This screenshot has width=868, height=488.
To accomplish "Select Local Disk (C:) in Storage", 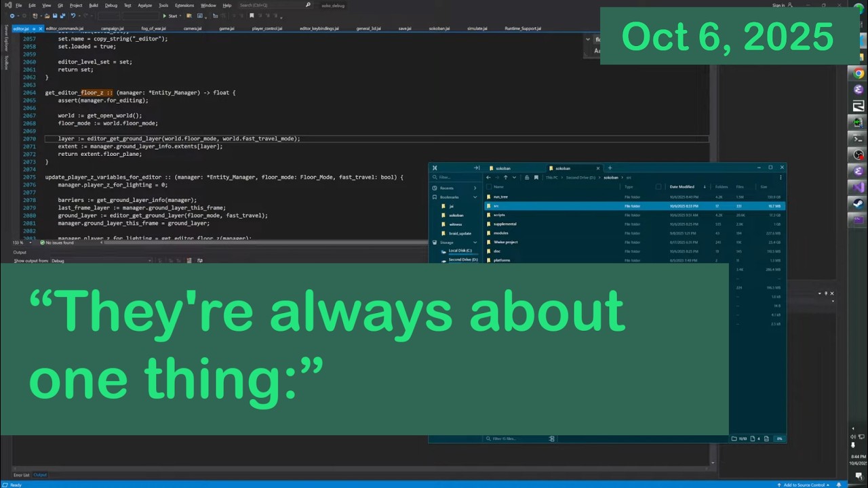I will tap(460, 251).
